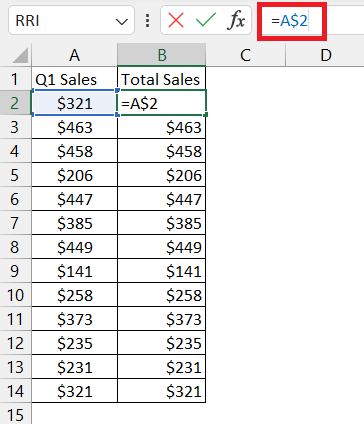Select cell A2 containing $321
The image size is (364, 424).
pyautogui.click(x=75, y=103)
